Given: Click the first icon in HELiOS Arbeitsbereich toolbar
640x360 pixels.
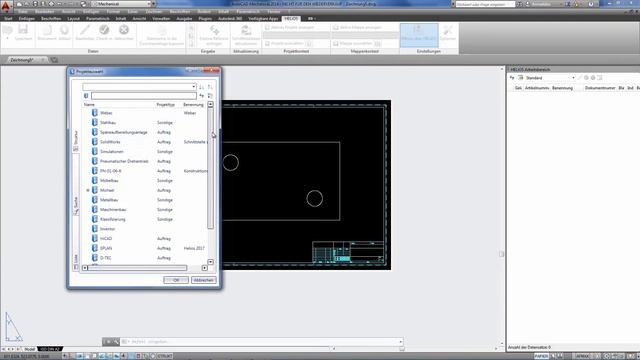Looking at the screenshot, I should tap(512, 78).
